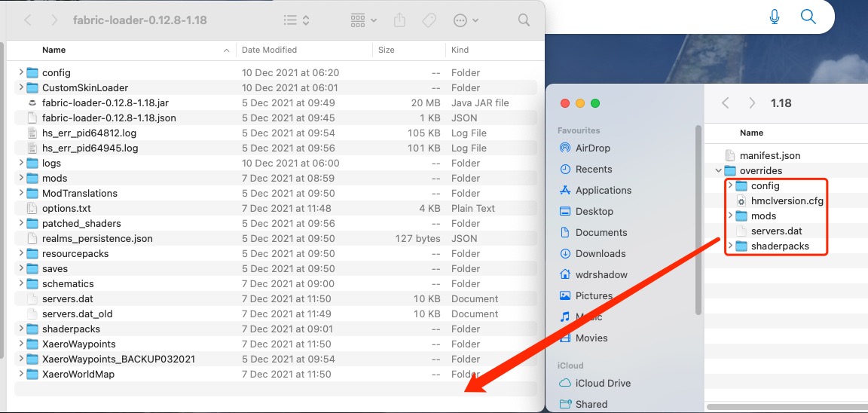Open Applications in Finder sidebar
Image resolution: width=868 pixels, height=413 pixels.
pyautogui.click(x=604, y=190)
